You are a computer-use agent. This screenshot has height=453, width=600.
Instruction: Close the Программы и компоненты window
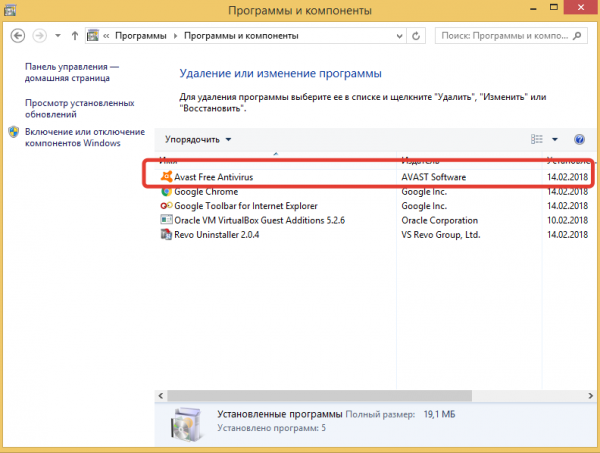581,7
